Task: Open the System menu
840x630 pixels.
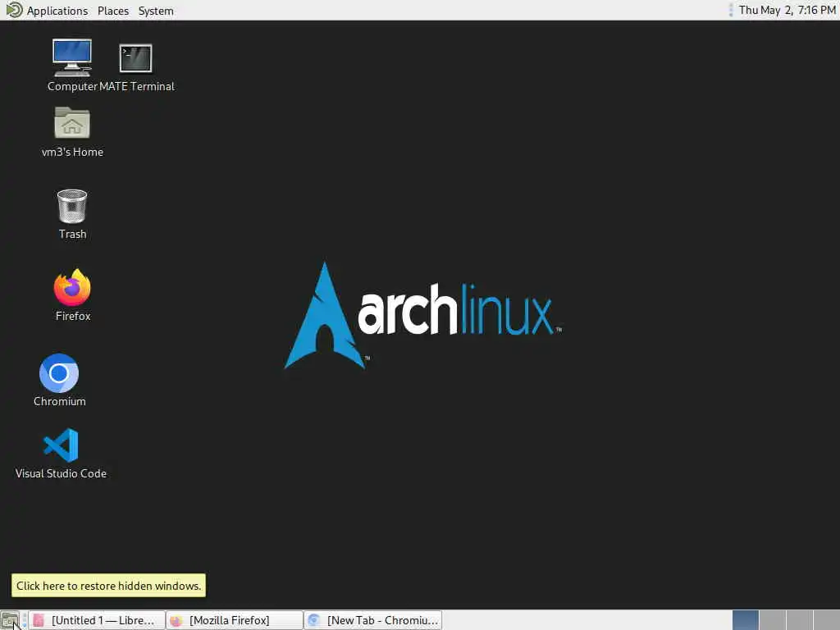Action: [156, 11]
